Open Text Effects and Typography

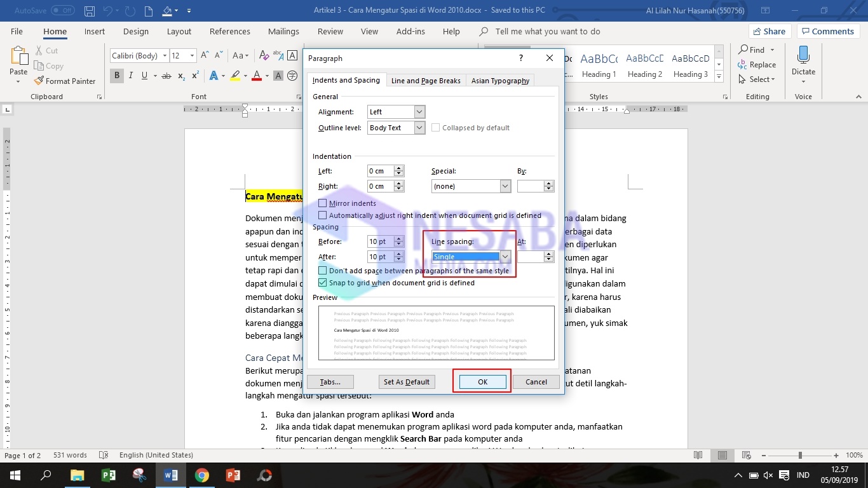point(214,76)
